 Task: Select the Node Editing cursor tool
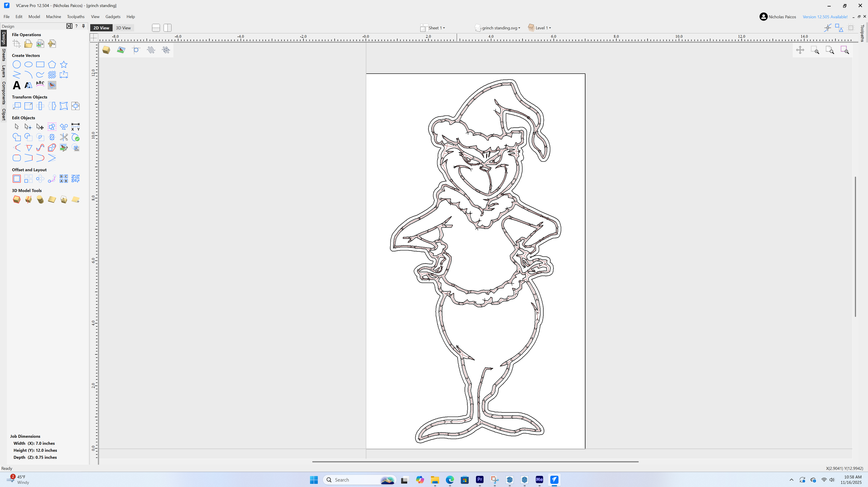click(28, 127)
